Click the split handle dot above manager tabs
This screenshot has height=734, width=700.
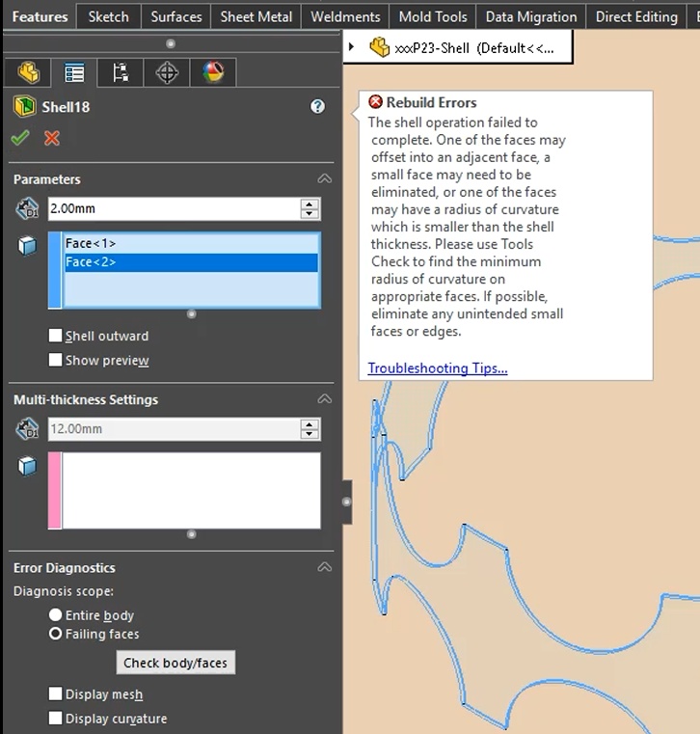[171, 43]
